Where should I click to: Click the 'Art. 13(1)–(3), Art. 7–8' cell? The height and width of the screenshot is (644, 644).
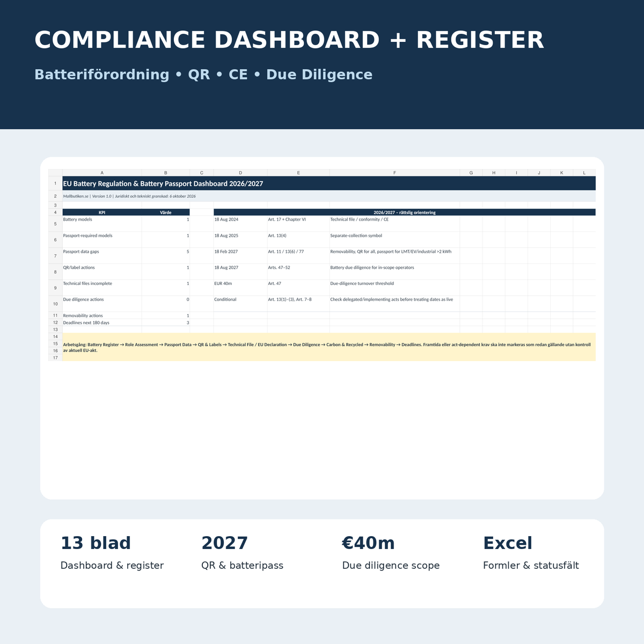pos(298,304)
